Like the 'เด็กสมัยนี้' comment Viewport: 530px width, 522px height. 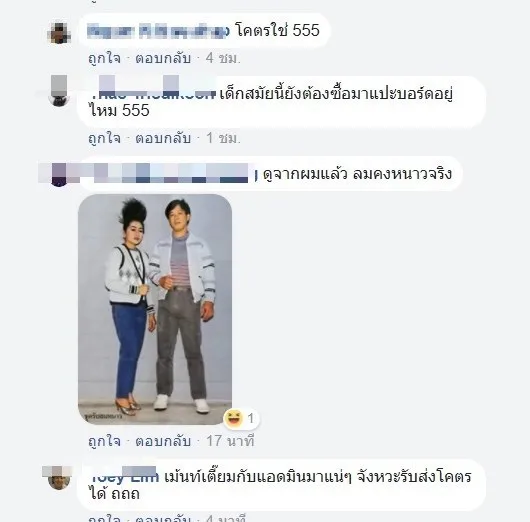pos(104,138)
